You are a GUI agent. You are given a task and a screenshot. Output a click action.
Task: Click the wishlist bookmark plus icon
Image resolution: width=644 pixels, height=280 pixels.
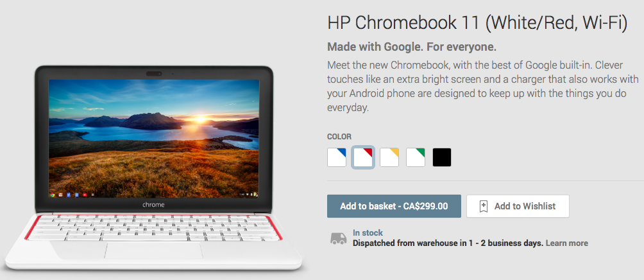click(x=484, y=206)
